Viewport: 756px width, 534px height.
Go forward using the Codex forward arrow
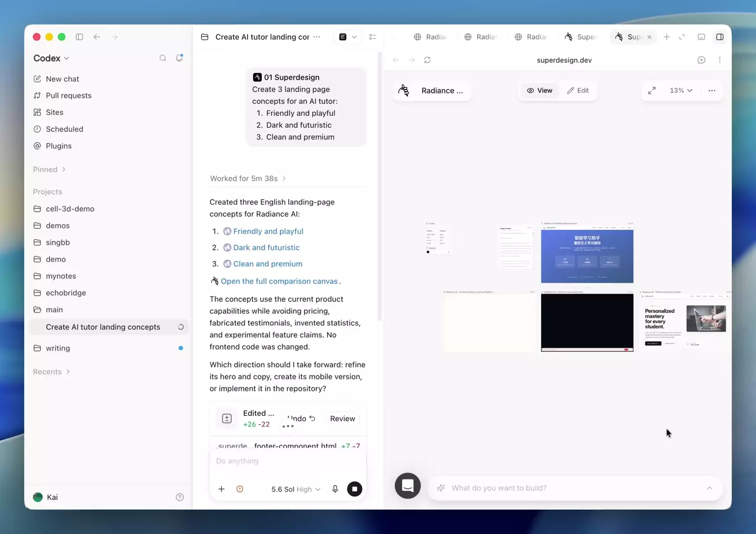point(114,37)
